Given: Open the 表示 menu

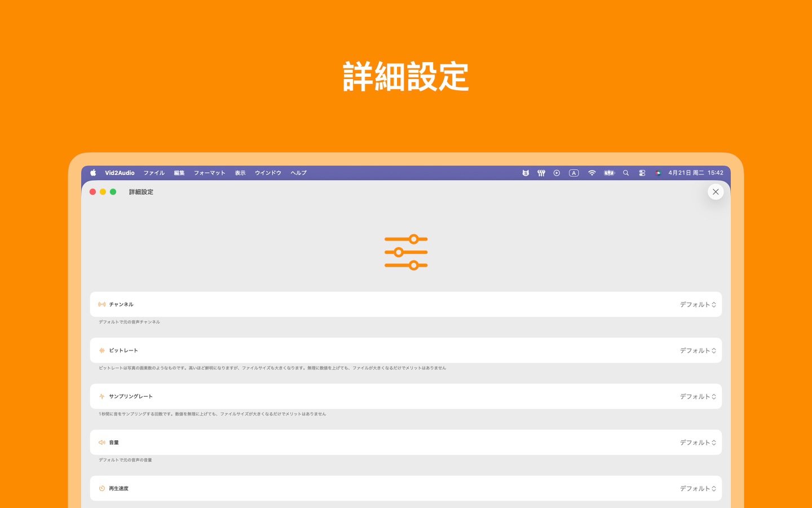Looking at the screenshot, I should tap(240, 173).
